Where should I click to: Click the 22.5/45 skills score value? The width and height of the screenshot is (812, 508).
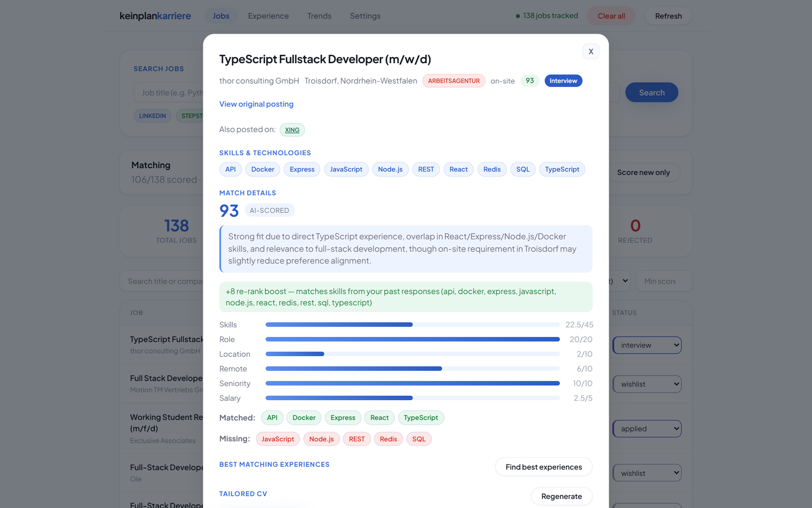[579, 325]
